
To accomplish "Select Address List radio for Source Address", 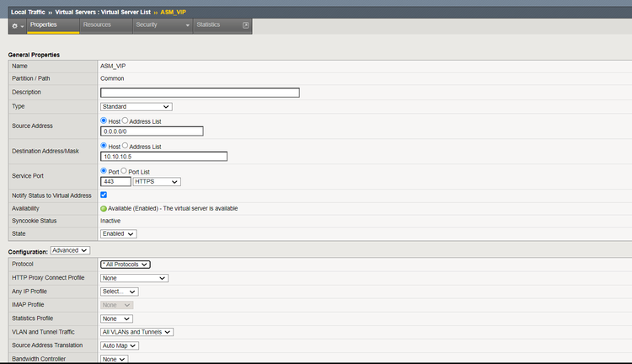I will (x=125, y=120).
